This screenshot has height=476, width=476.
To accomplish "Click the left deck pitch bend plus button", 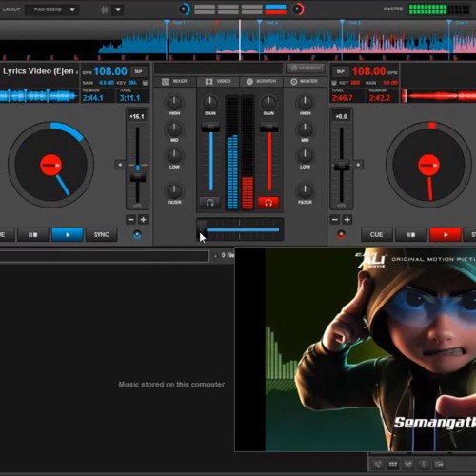I will (143, 220).
